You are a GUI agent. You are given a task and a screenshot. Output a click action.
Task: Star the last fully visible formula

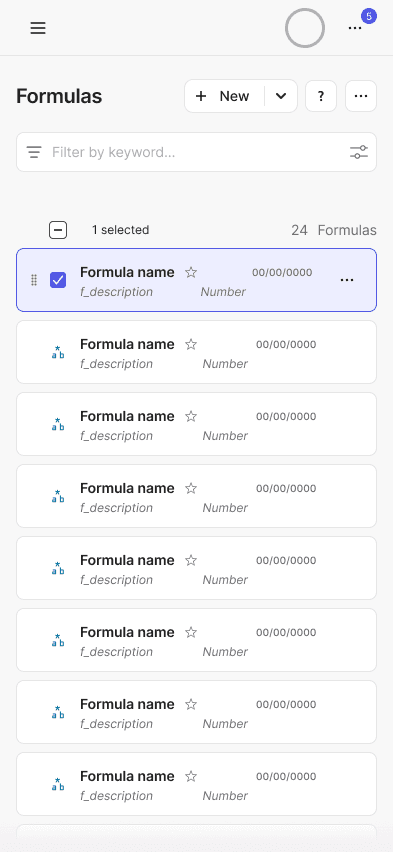[191, 776]
